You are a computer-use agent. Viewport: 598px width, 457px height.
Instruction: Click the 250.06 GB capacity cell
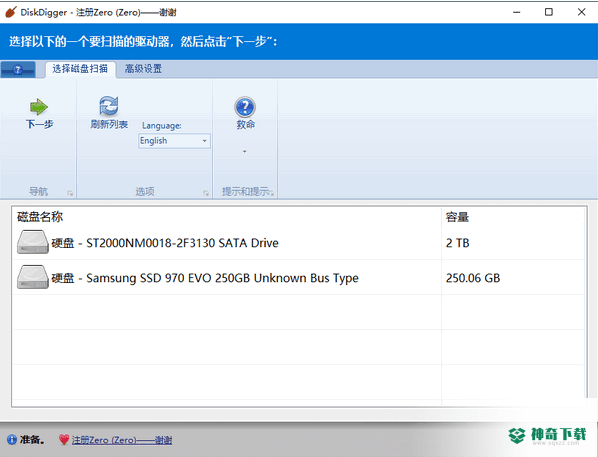pyautogui.click(x=473, y=278)
